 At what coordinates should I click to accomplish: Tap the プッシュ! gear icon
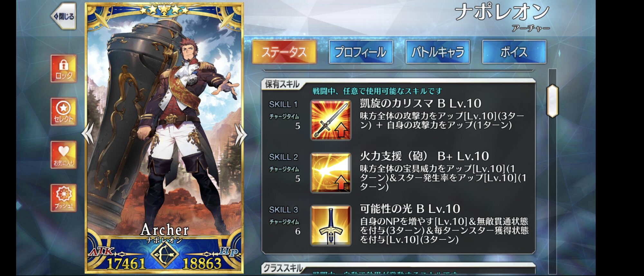click(x=63, y=198)
